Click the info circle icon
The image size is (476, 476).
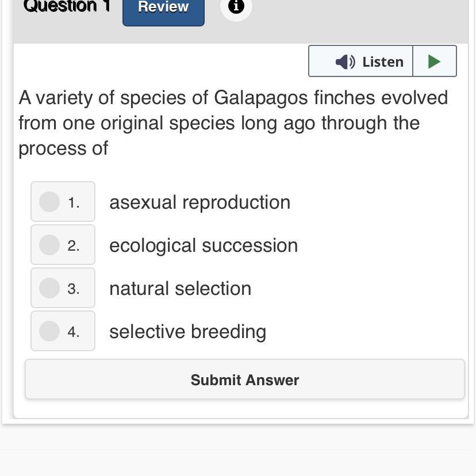(236, 7)
